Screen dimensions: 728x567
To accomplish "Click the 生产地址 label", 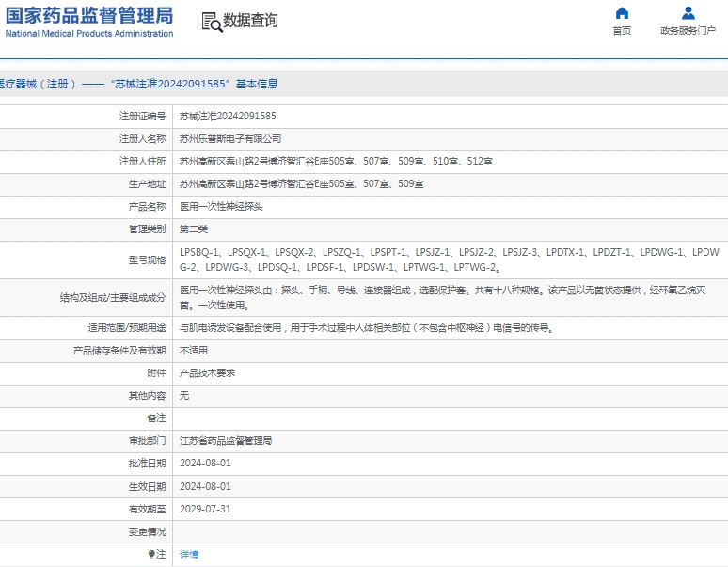I will 147,184.
